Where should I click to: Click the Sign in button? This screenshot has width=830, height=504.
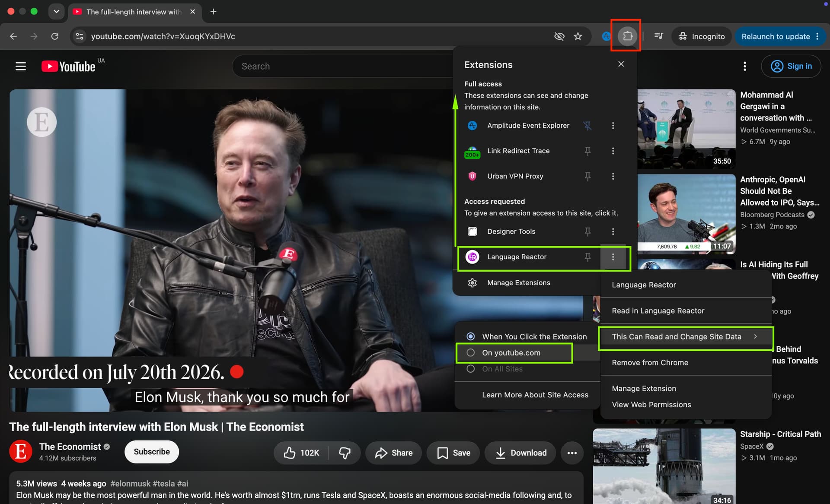(791, 66)
